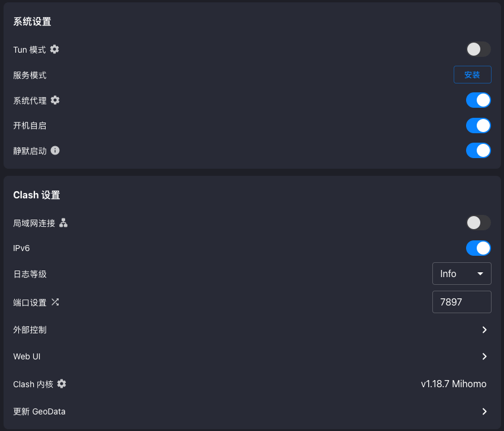This screenshot has height=431, width=504.
Task: Open the update GeoData chevron
Action: tap(484, 411)
